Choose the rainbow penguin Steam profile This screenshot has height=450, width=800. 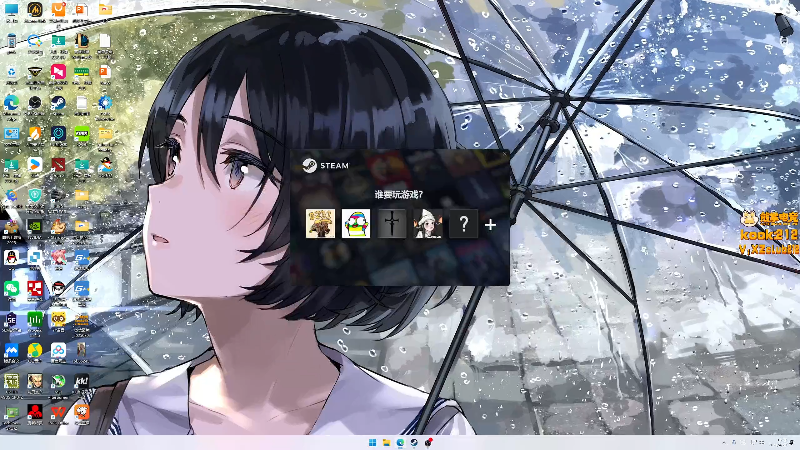coord(356,223)
